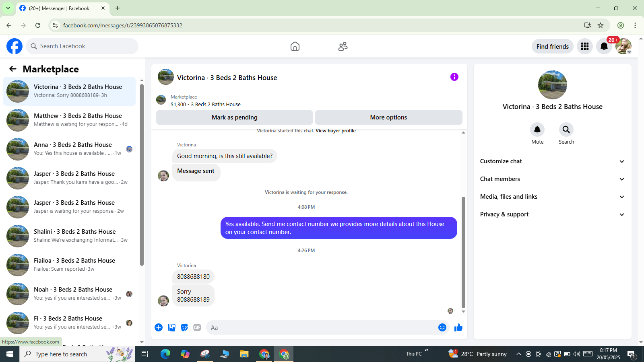Select the Messenger Facebook browser tab
This screenshot has height=362, width=644.
pyautogui.click(x=62, y=8)
